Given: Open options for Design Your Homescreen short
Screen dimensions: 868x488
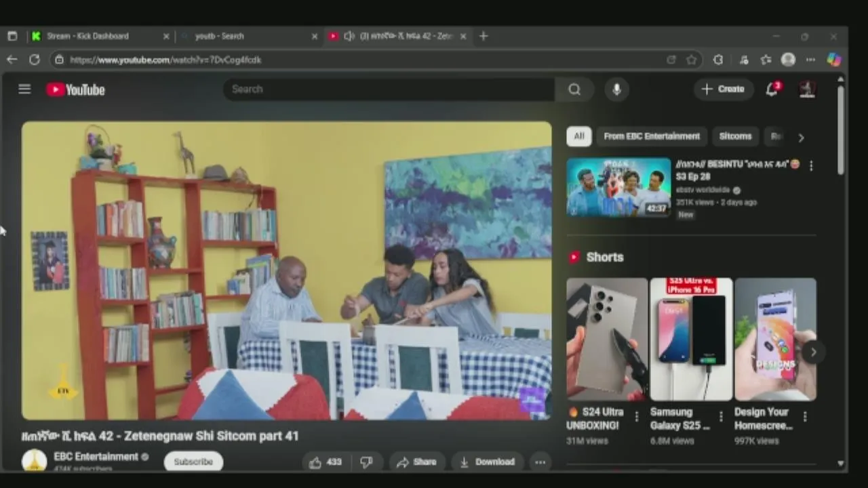Looking at the screenshot, I should pos(805,417).
